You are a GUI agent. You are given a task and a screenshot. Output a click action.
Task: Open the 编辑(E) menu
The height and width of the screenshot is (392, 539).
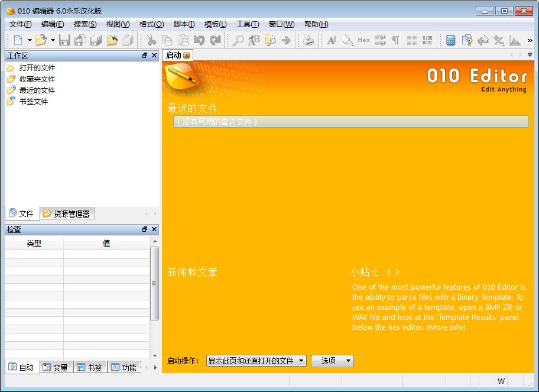(53, 24)
